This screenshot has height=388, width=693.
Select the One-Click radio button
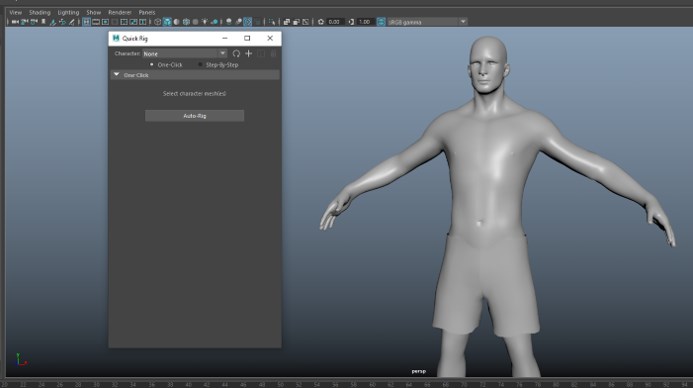pos(152,65)
